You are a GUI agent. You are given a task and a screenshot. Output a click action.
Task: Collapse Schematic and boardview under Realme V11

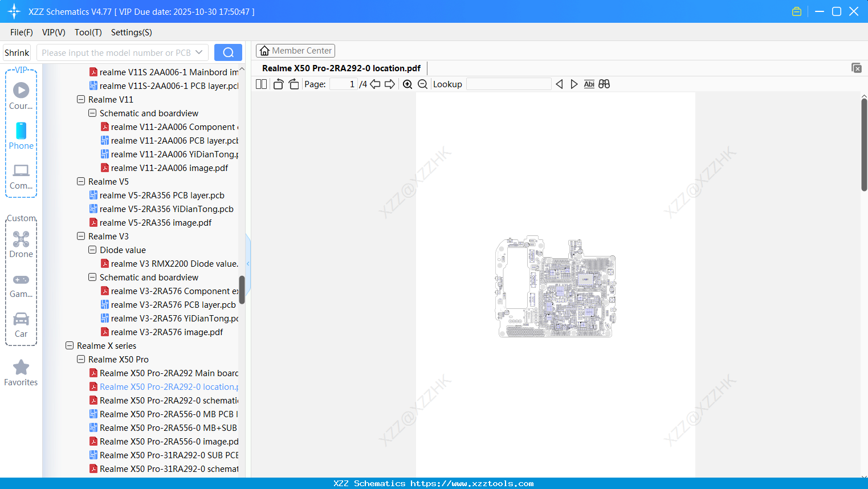[x=92, y=113]
